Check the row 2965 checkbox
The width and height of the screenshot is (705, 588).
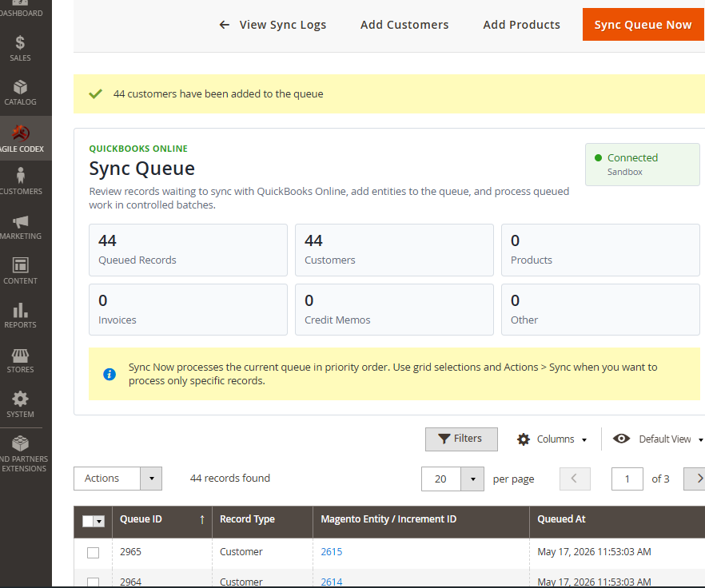point(93,553)
